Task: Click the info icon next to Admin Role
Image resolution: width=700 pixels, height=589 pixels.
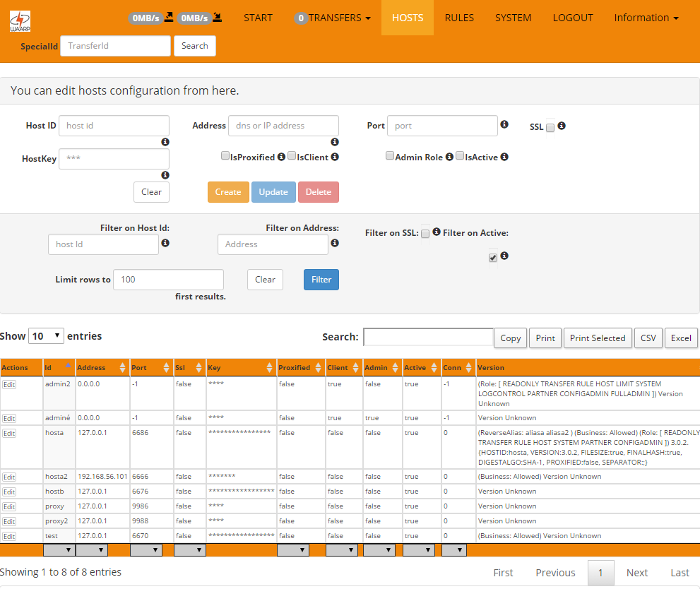Action: click(449, 157)
